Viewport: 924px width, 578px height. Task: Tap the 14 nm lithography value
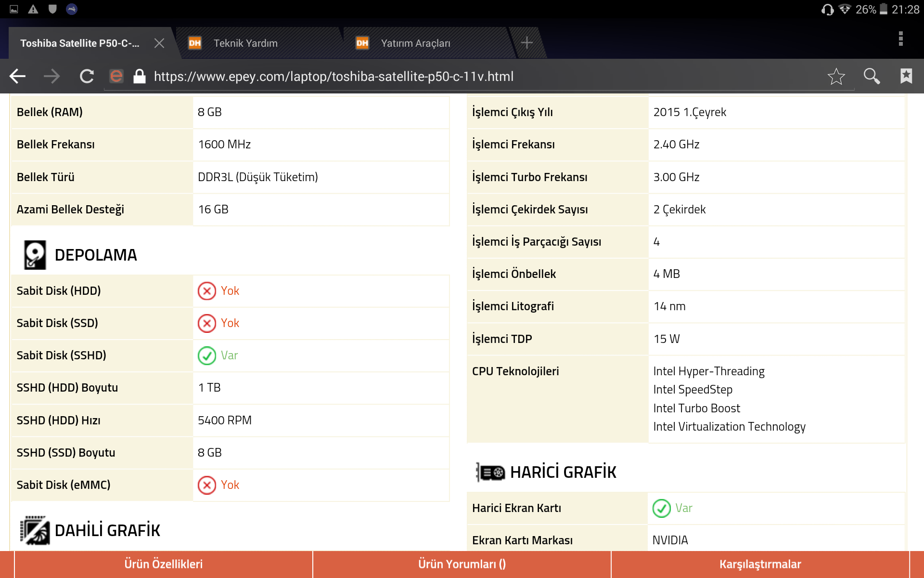(669, 306)
